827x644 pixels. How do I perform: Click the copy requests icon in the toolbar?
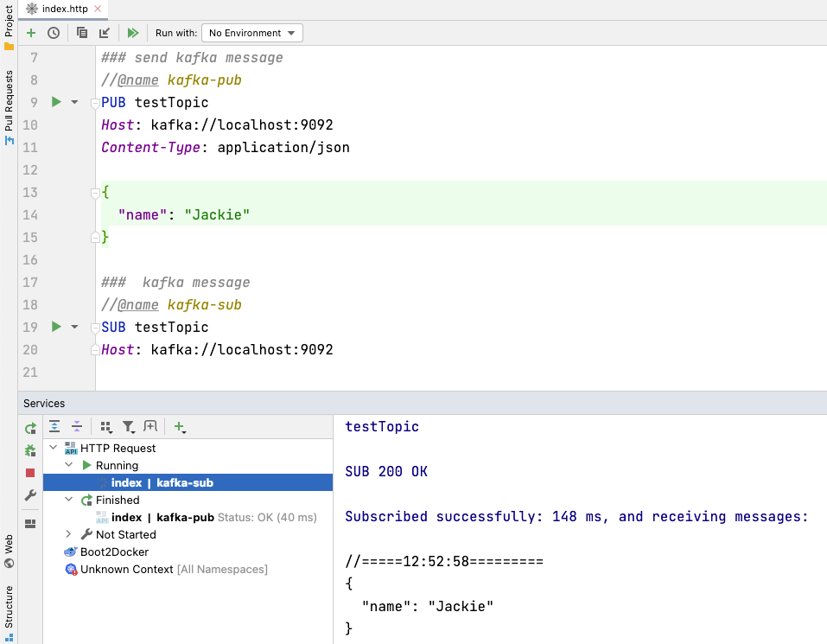82,33
